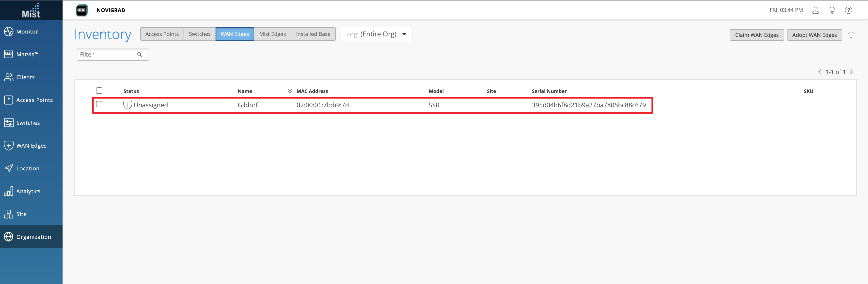The height and width of the screenshot is (284, 868).
Task: Click the search magnifier icon
Action: (139, 54)
